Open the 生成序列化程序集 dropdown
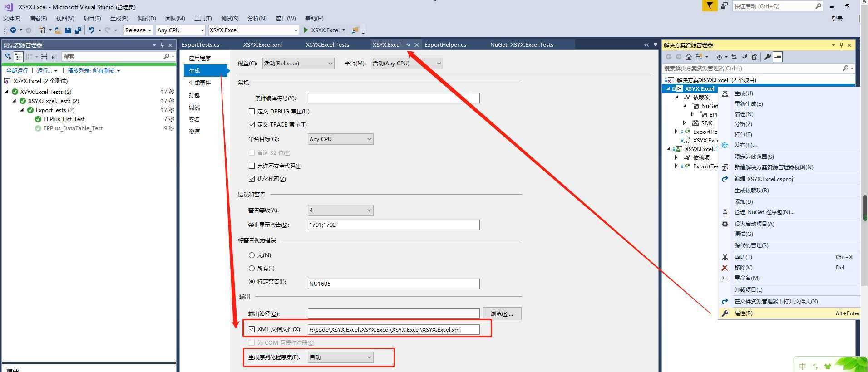This screenshot has height=372, width=868. click(x=340, y=357)
